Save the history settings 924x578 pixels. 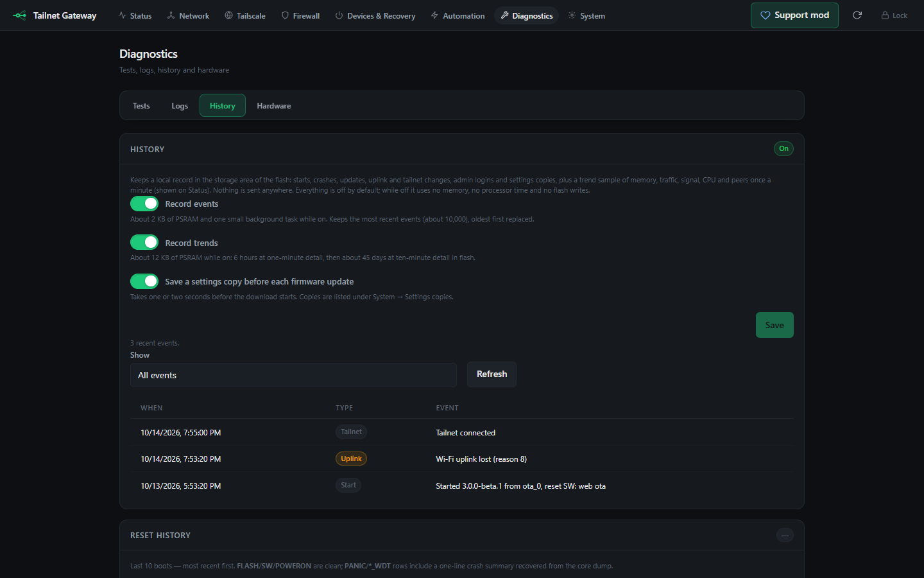pos(774,325)
